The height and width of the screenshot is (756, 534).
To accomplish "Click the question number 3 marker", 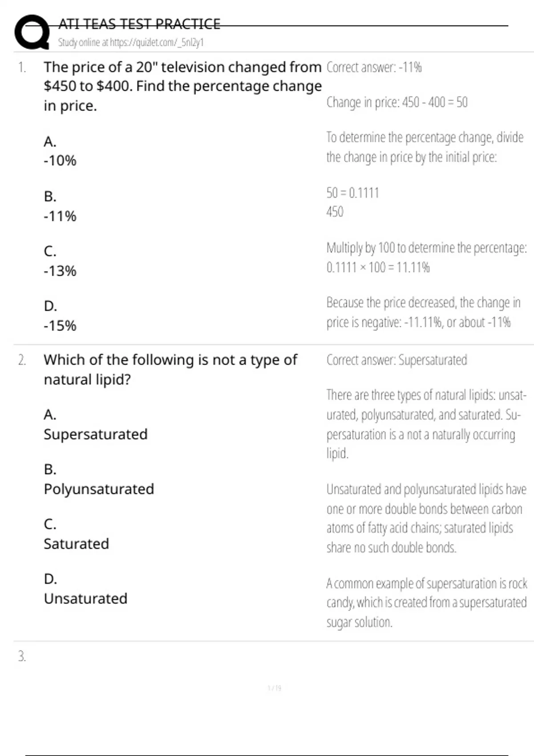I will click(22, 656).
